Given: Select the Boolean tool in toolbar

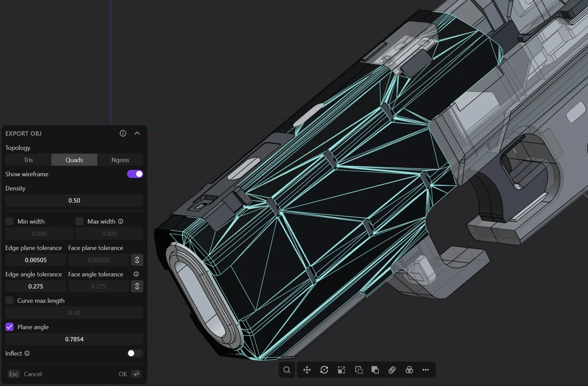Looking at the screenshot, I should pyautogui.click(x=375, y=370).
